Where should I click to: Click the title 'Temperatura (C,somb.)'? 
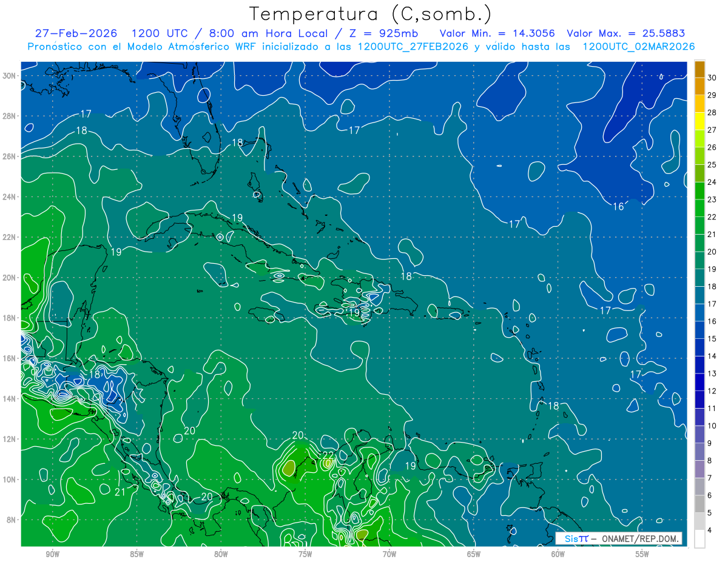click(370, 14)
